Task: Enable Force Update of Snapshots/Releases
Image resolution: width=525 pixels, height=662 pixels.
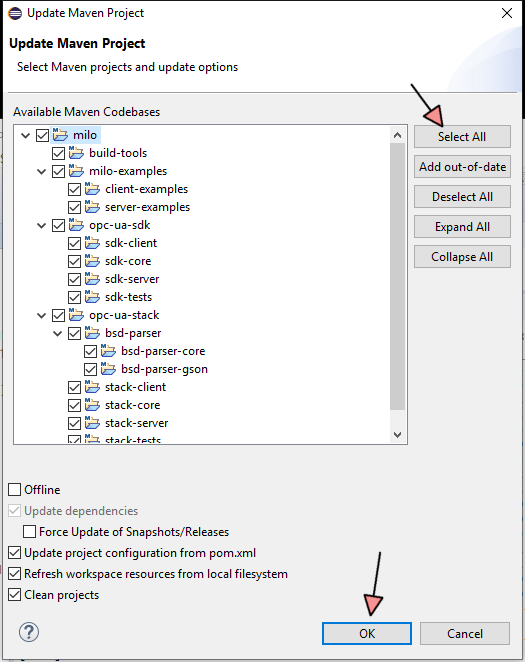Action: (29, 532)
